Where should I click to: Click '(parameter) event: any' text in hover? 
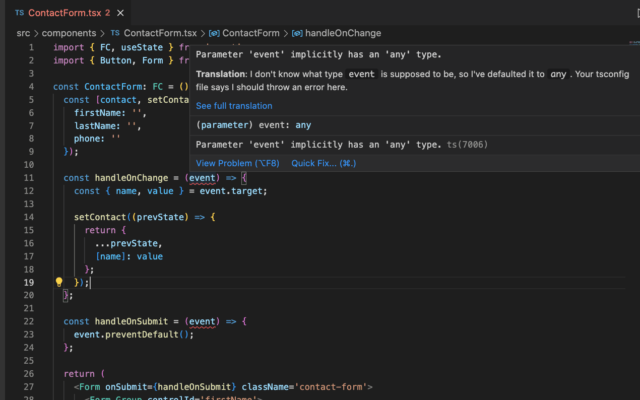pyautogui.click(x=253, y=125)
